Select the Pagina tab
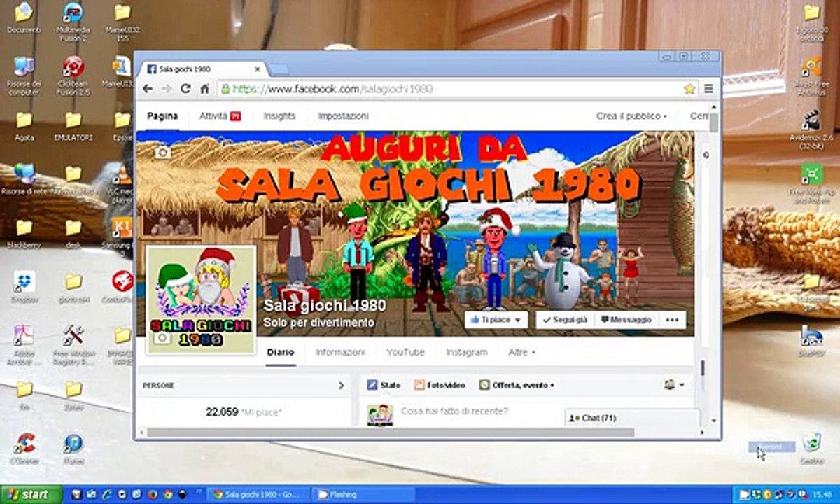This screenshot has height=504, width=840. (162, 116)
